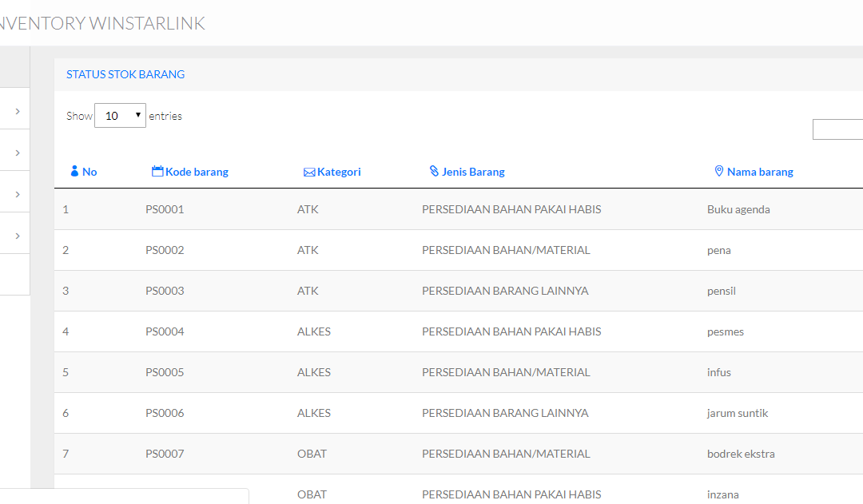
Task: Click the paperclip icon beside Jenis Barang
Action: [434, 171]
